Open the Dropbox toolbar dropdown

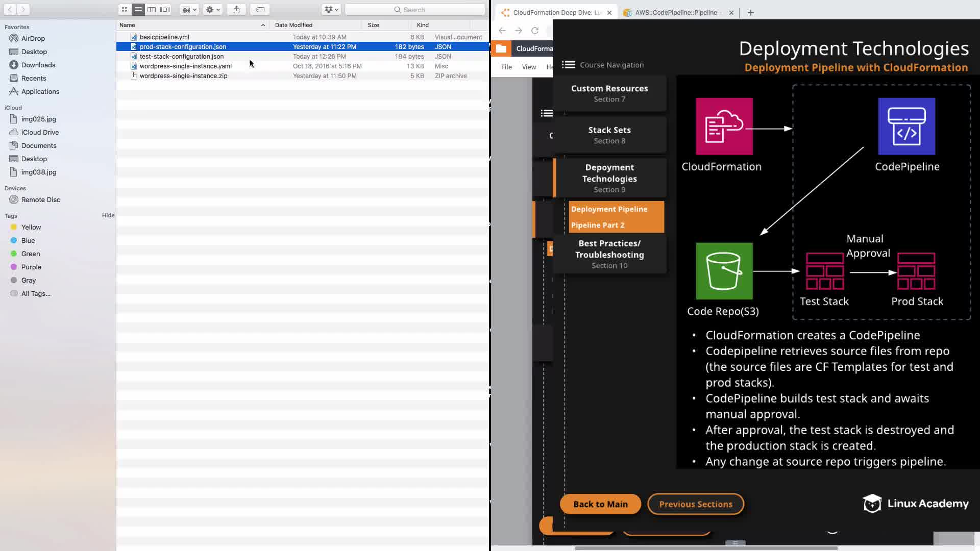pyautogui.click(x=331, y=10)
